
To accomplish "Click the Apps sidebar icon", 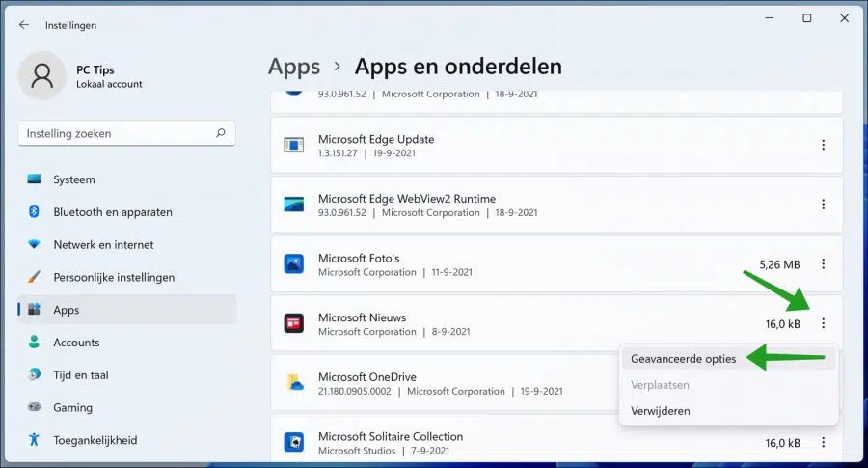I will click(35, 309).
